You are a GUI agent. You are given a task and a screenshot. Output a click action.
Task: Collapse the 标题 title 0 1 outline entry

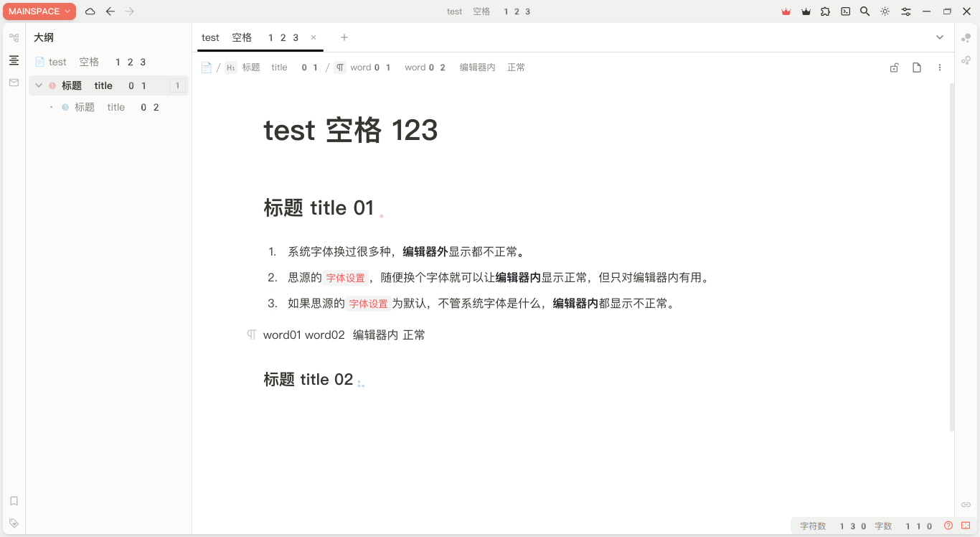[38, 85]
